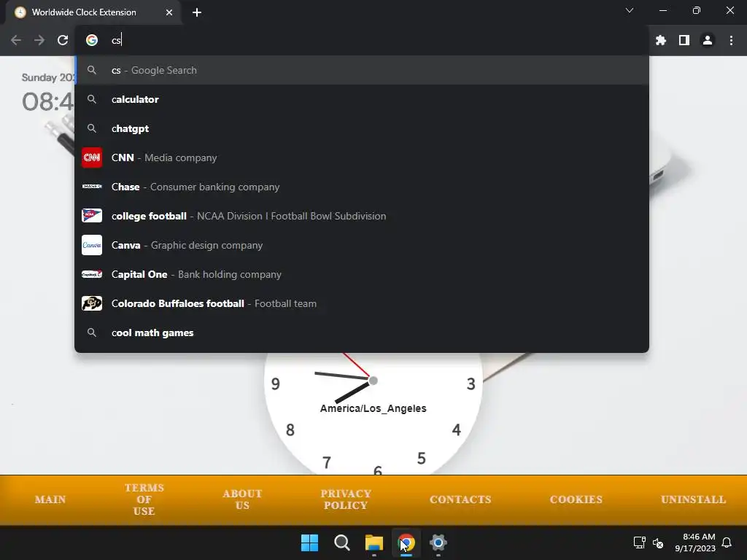Click the search magnifier beside chatgpt
Screen dimensions: 747x560
[92, 128]
